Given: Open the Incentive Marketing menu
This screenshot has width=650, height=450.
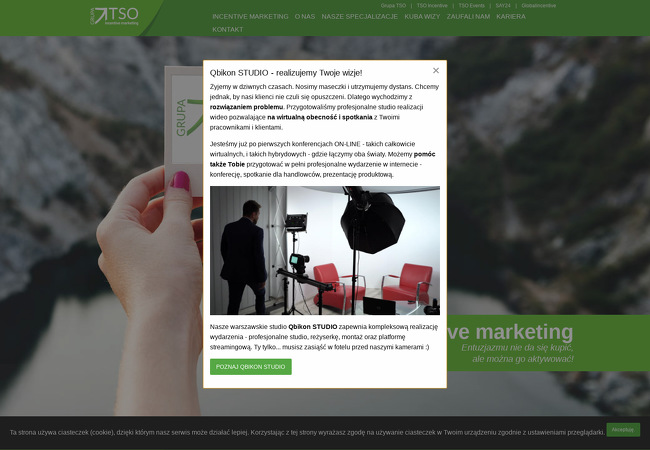Looking at the screenshot, I should coord(250,17).
